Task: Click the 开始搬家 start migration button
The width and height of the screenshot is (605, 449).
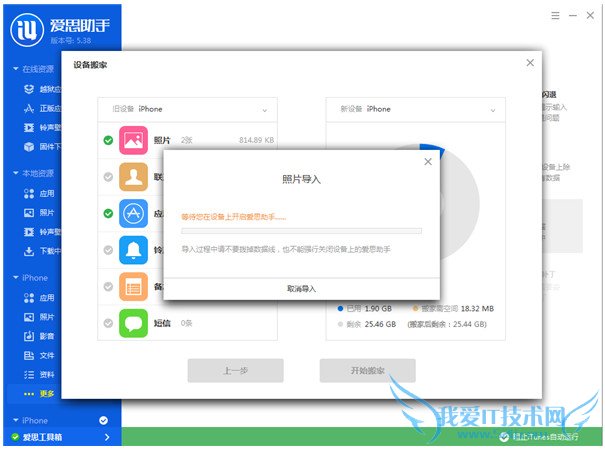Action: tap(367, 371)
